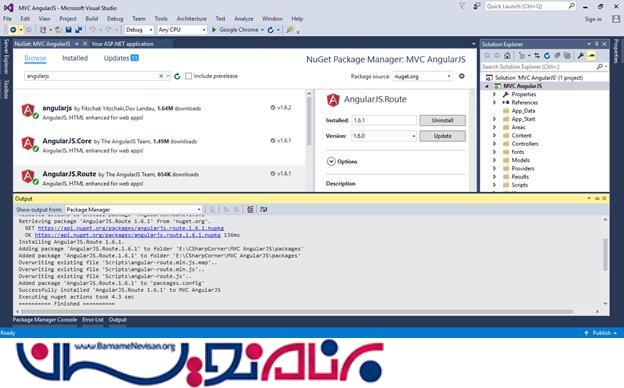
Task: Click the Quick Launch search field
Action: (530, 6)
